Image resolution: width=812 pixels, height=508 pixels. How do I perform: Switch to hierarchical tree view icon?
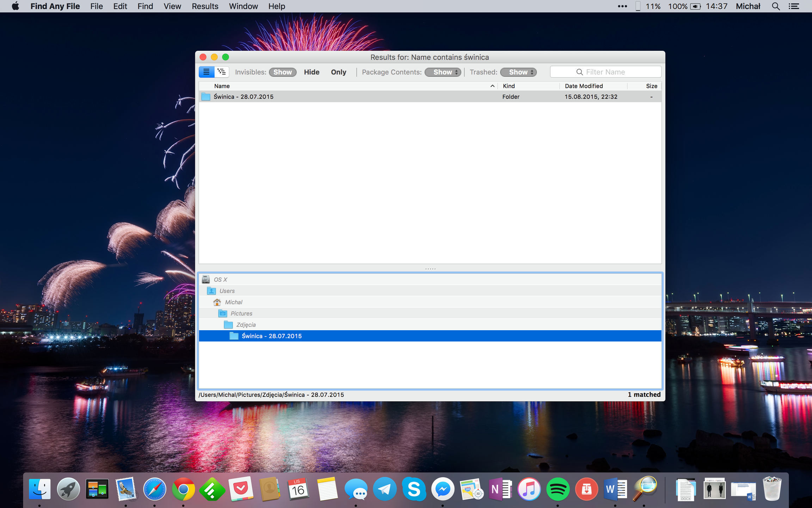pos(222,72)
